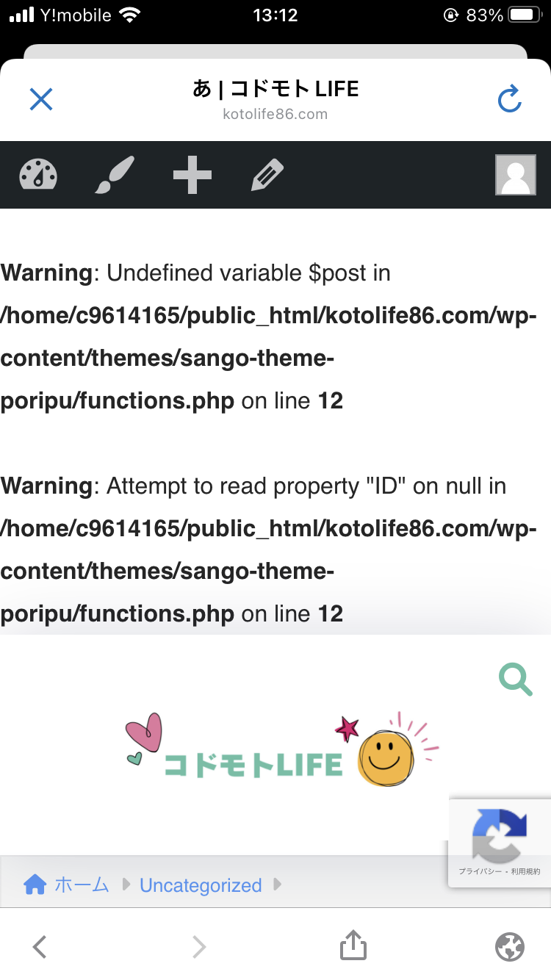Open page in Safari compass icon
Image resolution: width=551 pixels, height=980 pixels.
tap(510, 946)
